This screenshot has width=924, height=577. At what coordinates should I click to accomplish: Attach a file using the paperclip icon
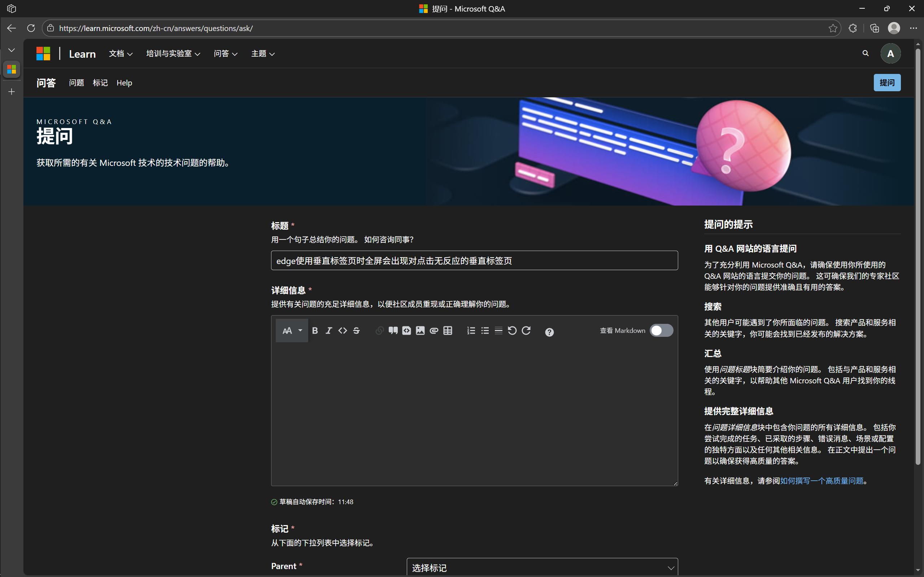click(434, 330)
